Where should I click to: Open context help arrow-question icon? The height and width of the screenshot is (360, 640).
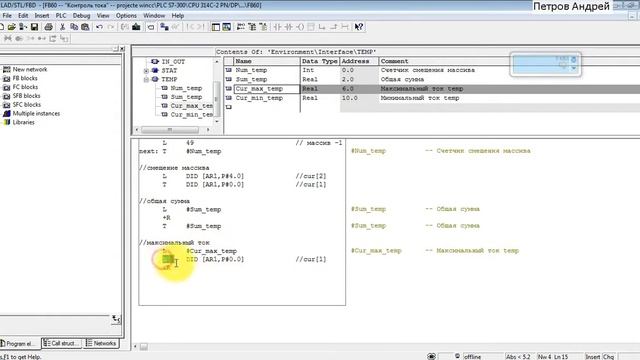(359, 27)
